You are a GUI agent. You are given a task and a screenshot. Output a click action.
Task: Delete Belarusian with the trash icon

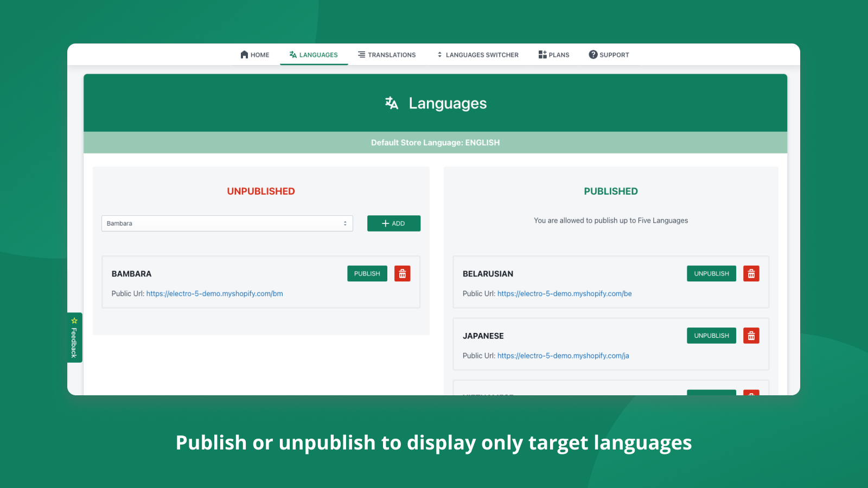pyautogui.click(x=751, y=274)
